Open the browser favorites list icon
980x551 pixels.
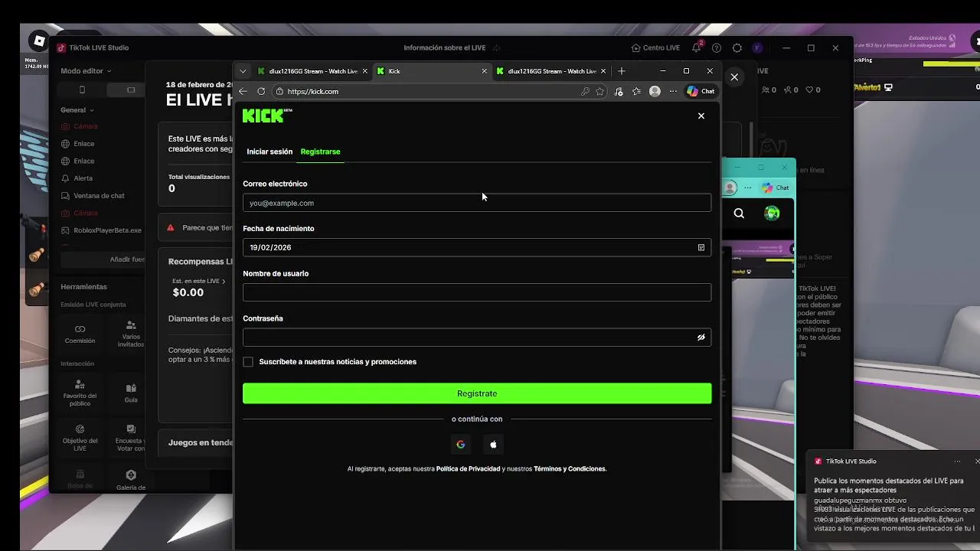pyautogui.click(x=637, y=91)
